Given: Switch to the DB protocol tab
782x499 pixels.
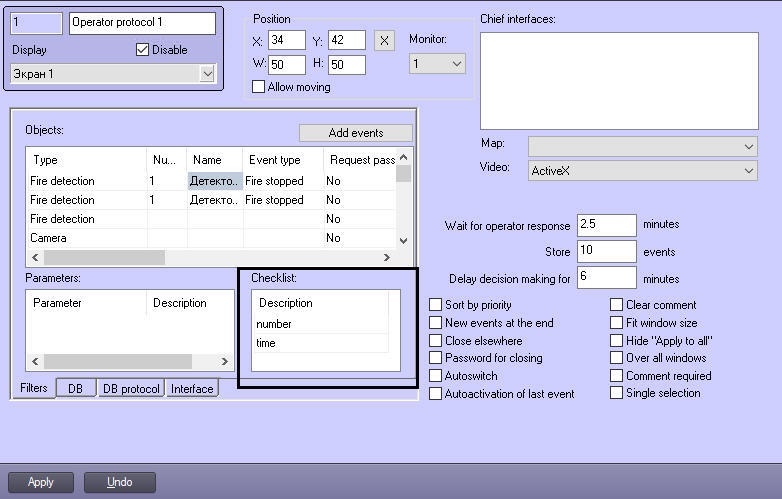Looking at the screenshot, I should 130,389.
